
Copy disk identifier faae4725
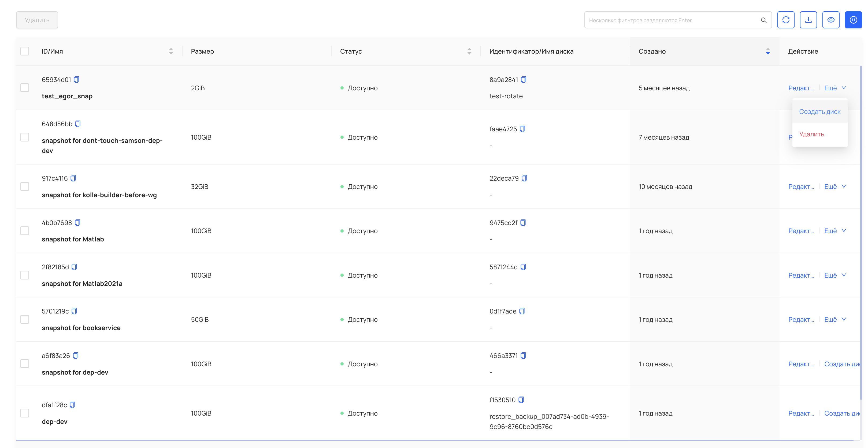point(522,129)
